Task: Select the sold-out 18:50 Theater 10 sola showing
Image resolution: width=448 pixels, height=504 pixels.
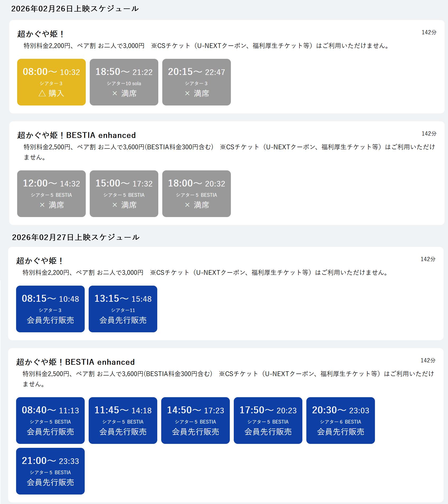Action: (124, 82)
